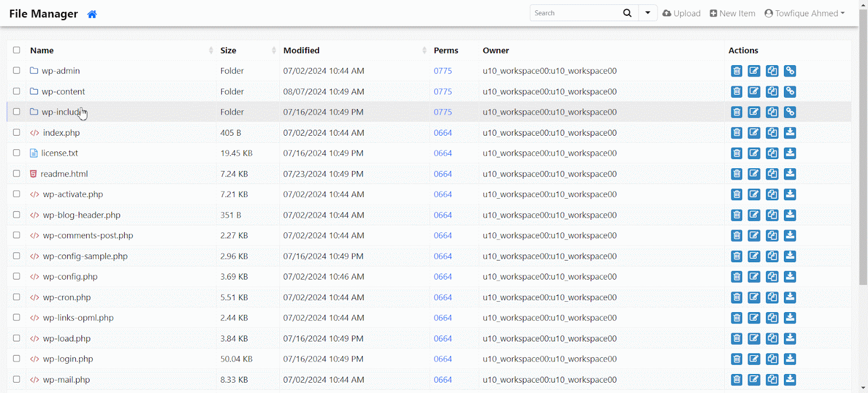Click the New Item button
This screenshot has height=393, width=868.
click(732, 13)
